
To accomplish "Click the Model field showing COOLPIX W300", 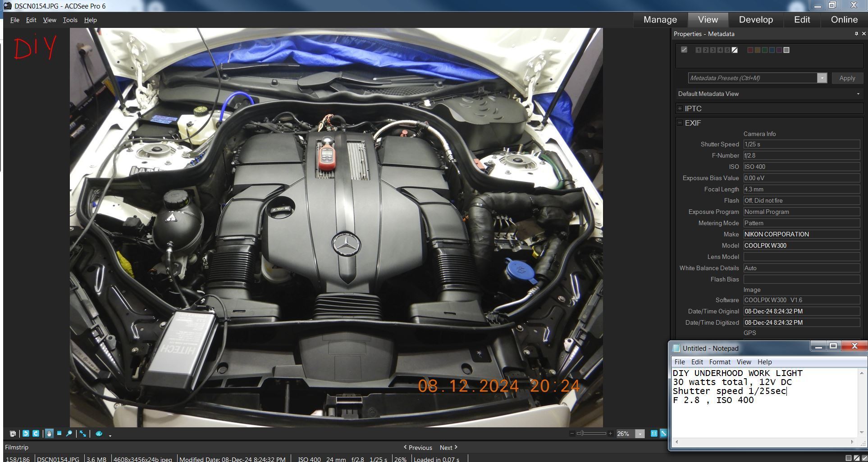I will click(801, 245).
